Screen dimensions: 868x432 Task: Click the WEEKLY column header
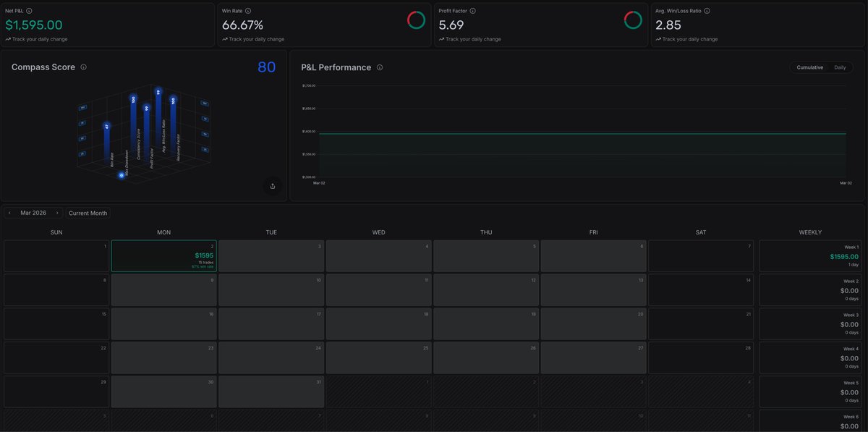coord(810,232)
